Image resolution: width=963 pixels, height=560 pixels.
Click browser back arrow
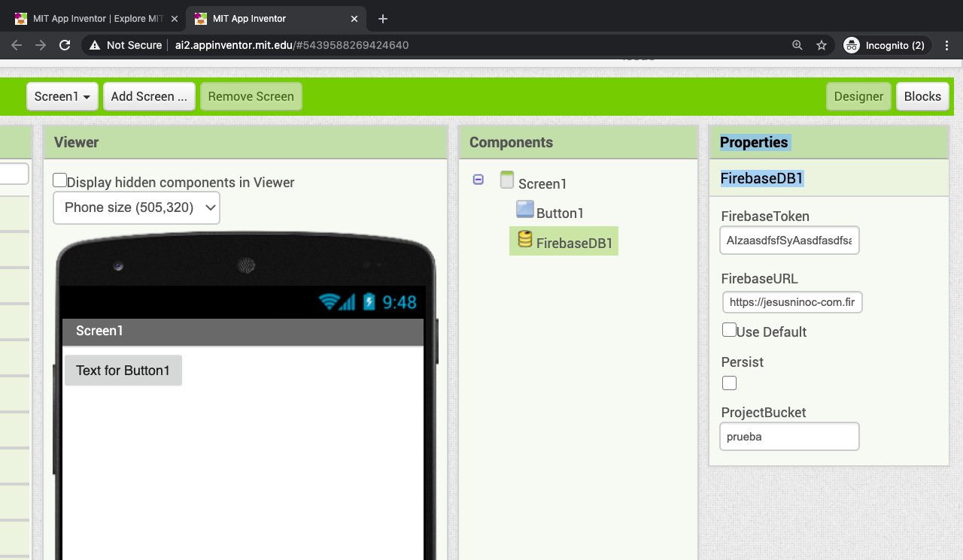(x=17, y=45)
